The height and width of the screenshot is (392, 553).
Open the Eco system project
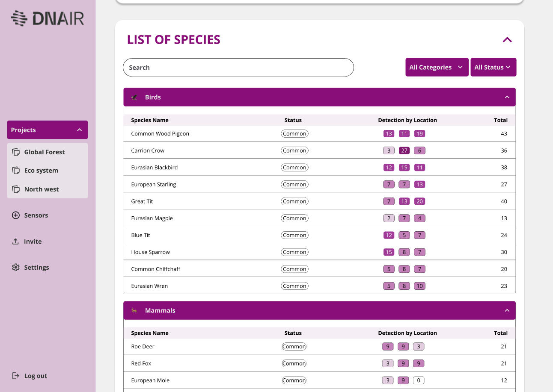coord(41,171)
